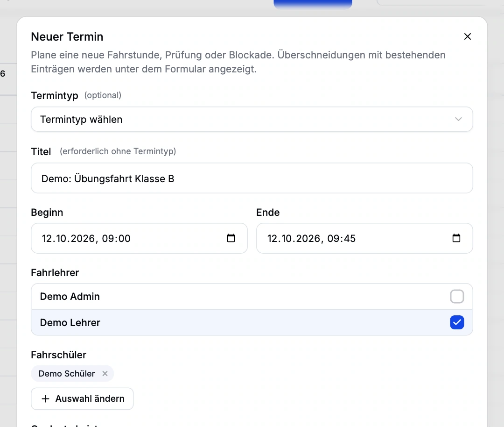504x427 pixels.
Task: Click the plus icon in Auswahl ändern
Action: (46, 399)
